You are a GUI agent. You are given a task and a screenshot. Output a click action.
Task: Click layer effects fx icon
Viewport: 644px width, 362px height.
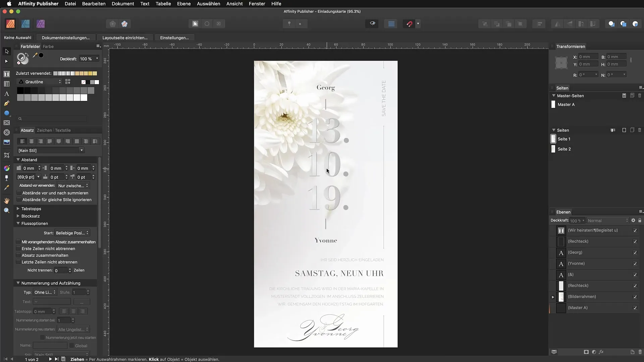601,352
